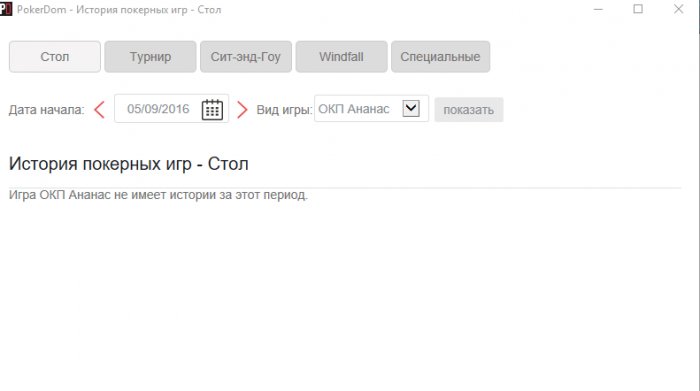The width and height of the screenshot is (700, 391).
Task: Switch to the Турнир tab
Action: 150,57
